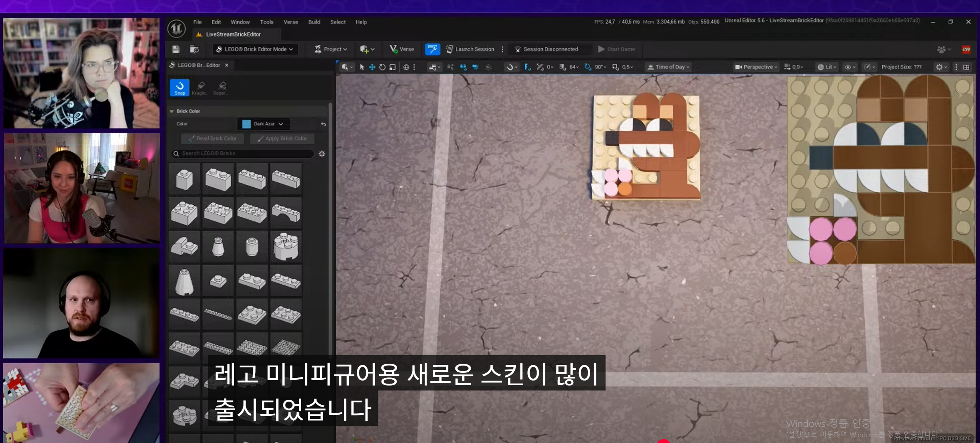This screenshot has width=980, height=443.
Task: Open the Lit view mode dropdown
Action: click(827, 67)
